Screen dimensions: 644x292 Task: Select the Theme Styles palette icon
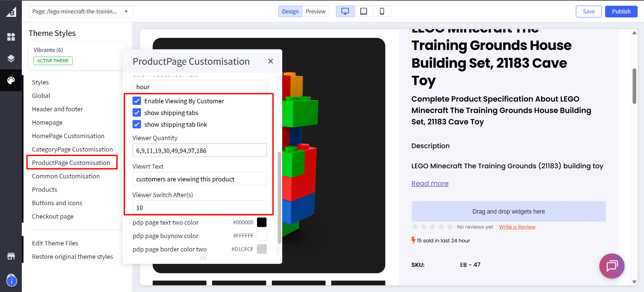click(x=11, y=80)
